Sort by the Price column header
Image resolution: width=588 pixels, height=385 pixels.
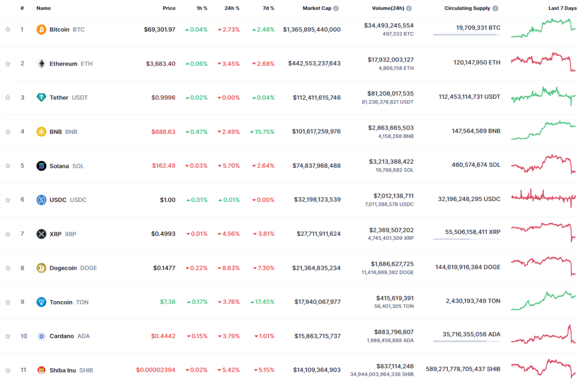169,8
